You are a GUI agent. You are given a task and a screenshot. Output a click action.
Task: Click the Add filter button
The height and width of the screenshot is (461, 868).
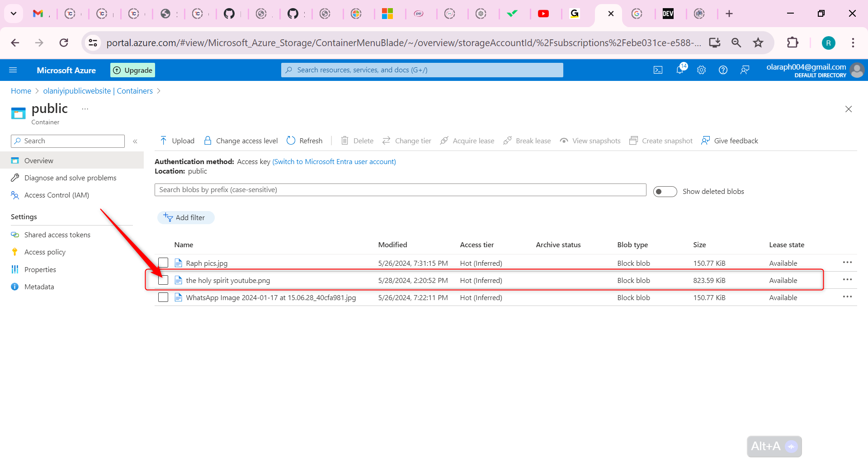[186, 218]
